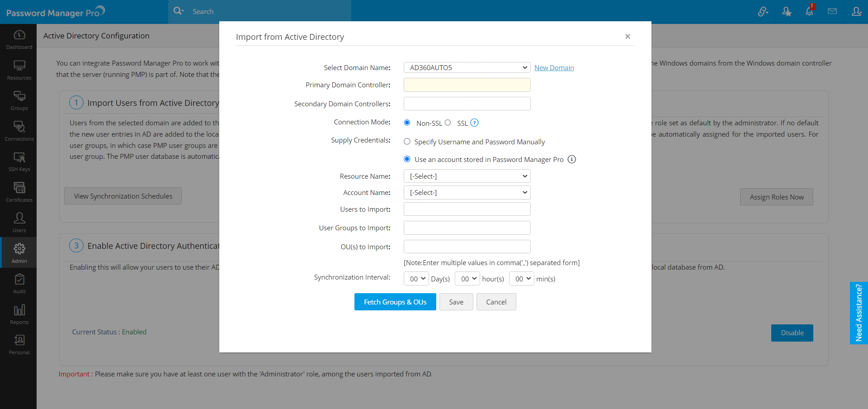The image size is (868, 409).
Task: Open the notifications bell icon
Action: click(809, 11)
